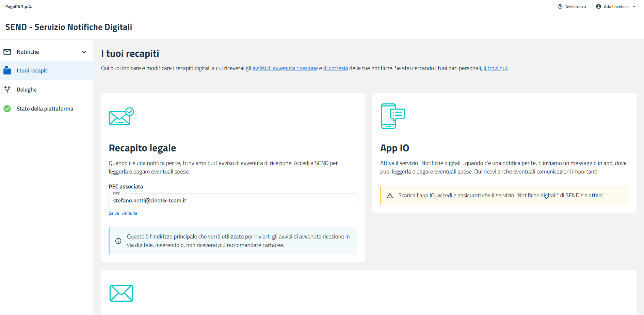Click the phone chat icon above App IO
644x315 pixels.
[x=392, y=116]
